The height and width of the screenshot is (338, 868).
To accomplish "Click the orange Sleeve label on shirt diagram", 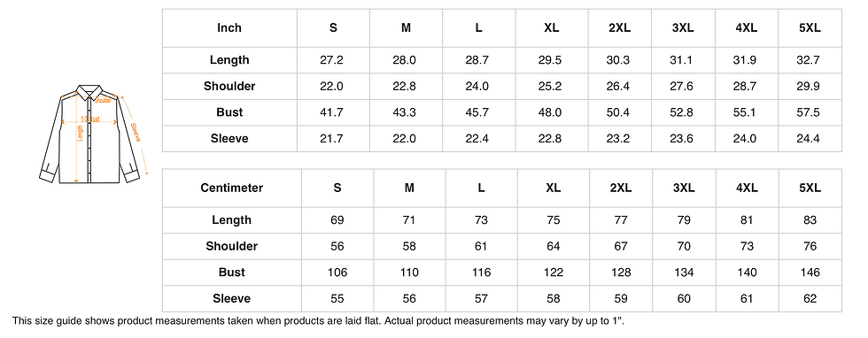I will pos(136,132).
